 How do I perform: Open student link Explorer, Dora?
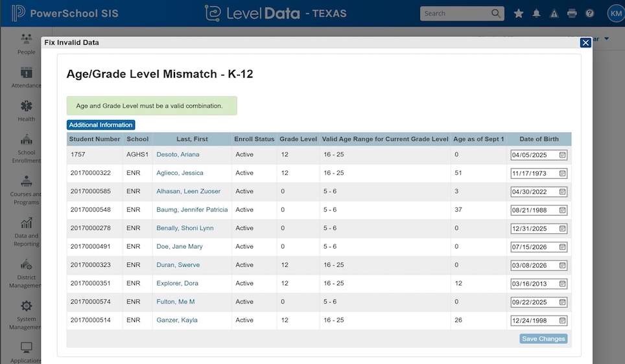(178, 283)
